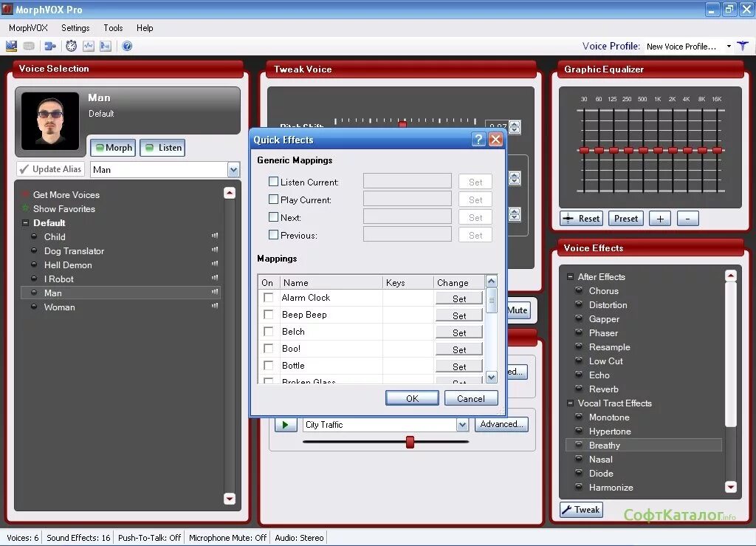The width and height of the screenshot is (756, 546).
Task: Check the Boo! On checkbox
Action: [x=268, y=348]
